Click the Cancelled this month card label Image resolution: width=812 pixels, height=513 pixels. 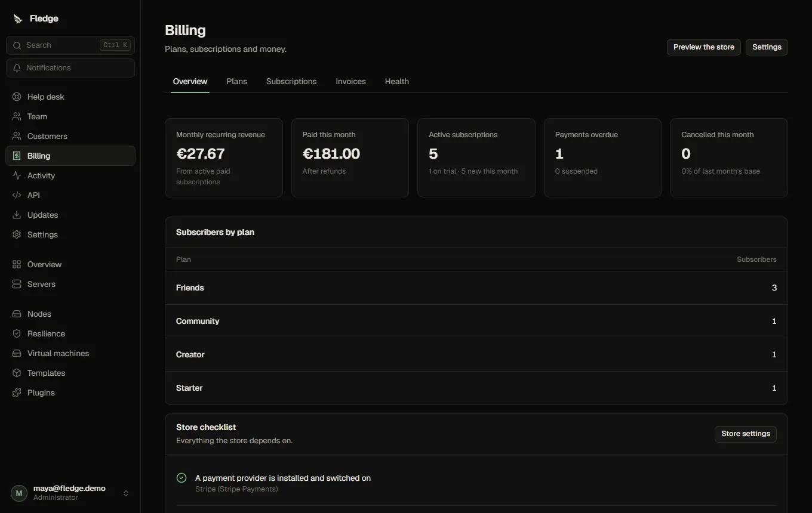coord(718,135)
